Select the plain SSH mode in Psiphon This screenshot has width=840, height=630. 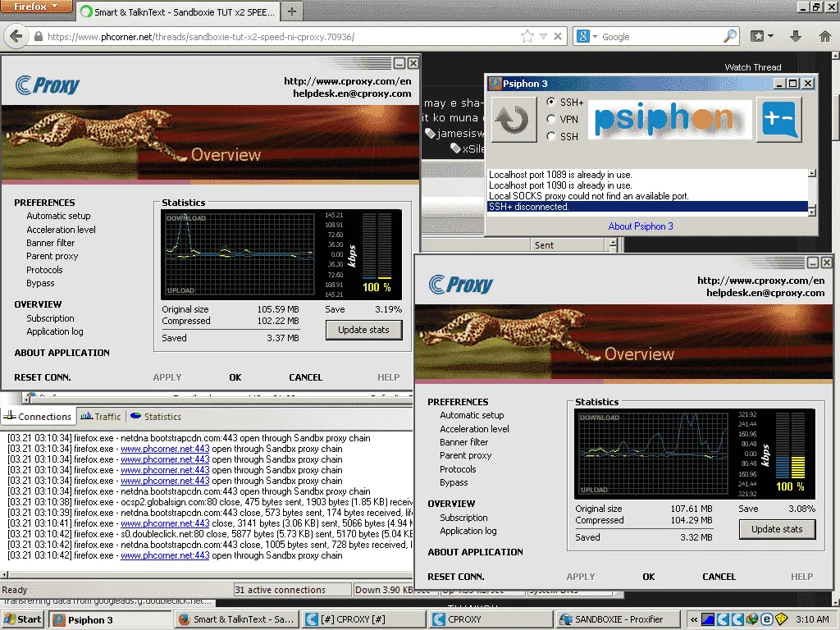coord(550,136)
